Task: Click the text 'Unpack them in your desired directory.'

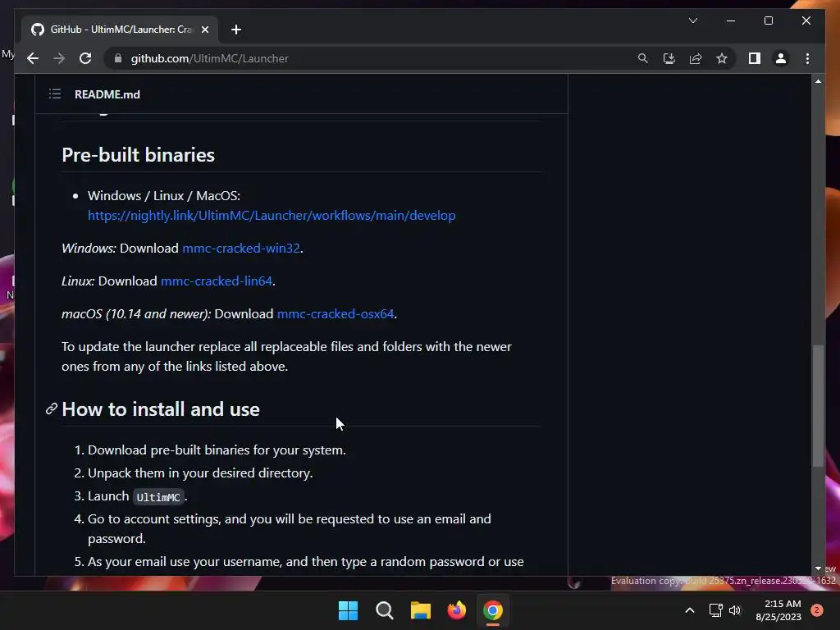Action: [x=200, y=473]
